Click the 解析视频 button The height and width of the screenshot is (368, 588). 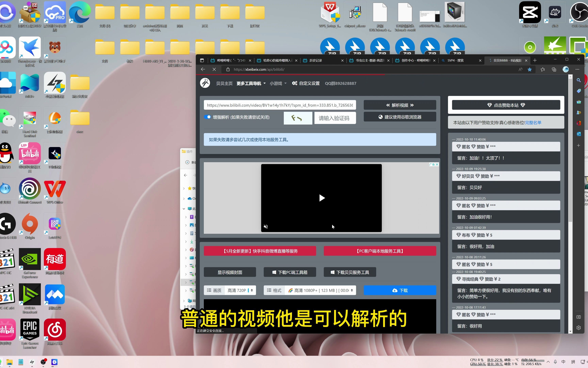[x=400, y=105]
